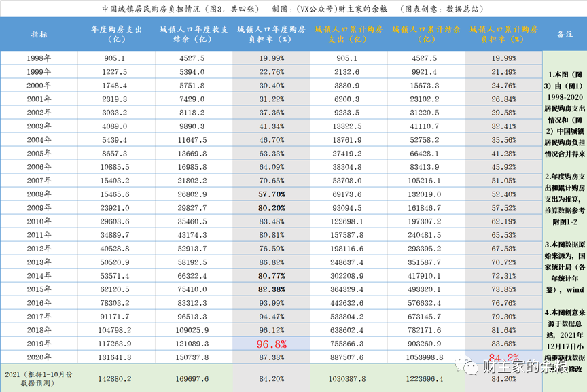Click the 2004年 row label
This screenshot has width=587, height=392.
click(39, 140)
